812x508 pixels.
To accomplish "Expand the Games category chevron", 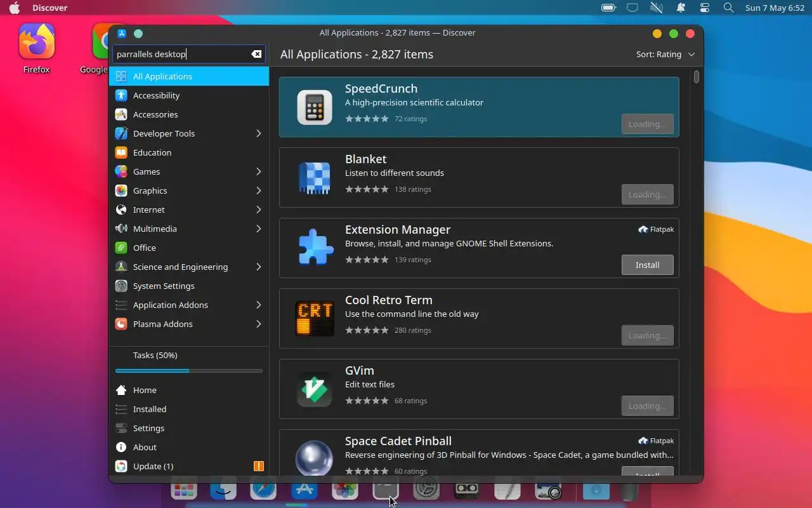I will 258,171.
